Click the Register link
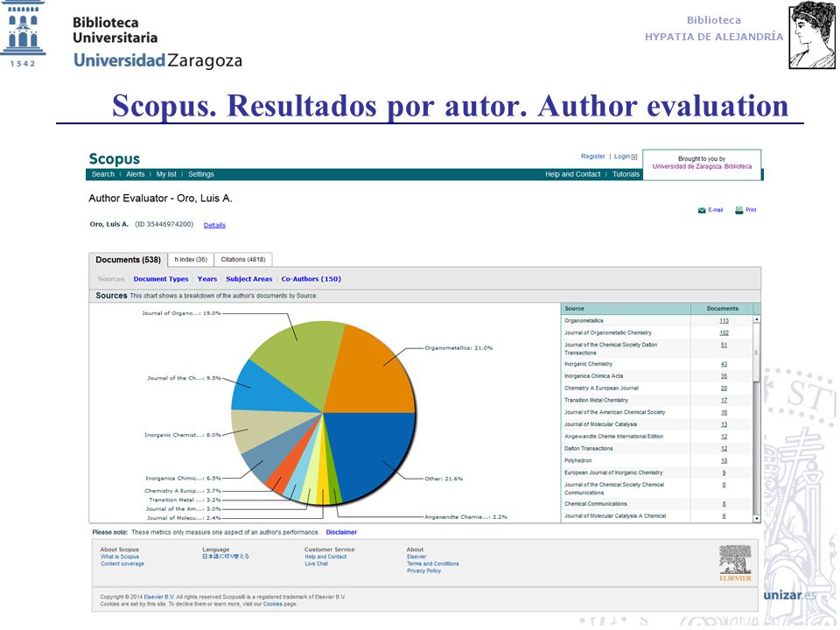This screenshot has width=840, height=630. (x=593, y=157)
